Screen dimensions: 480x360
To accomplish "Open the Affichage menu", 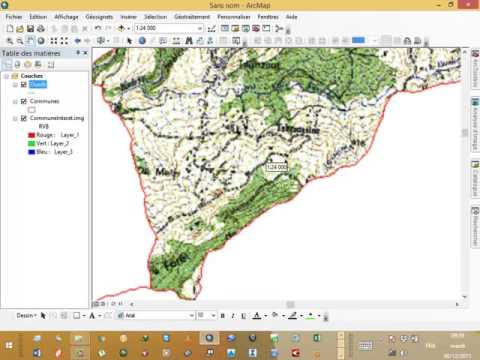I will (x=66, y=17).
